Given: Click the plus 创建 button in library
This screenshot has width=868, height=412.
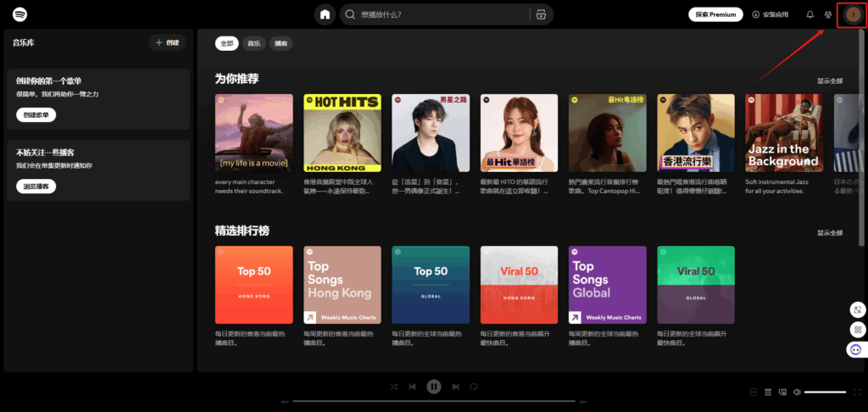Looking at the screenshot, I should point(167,42).
